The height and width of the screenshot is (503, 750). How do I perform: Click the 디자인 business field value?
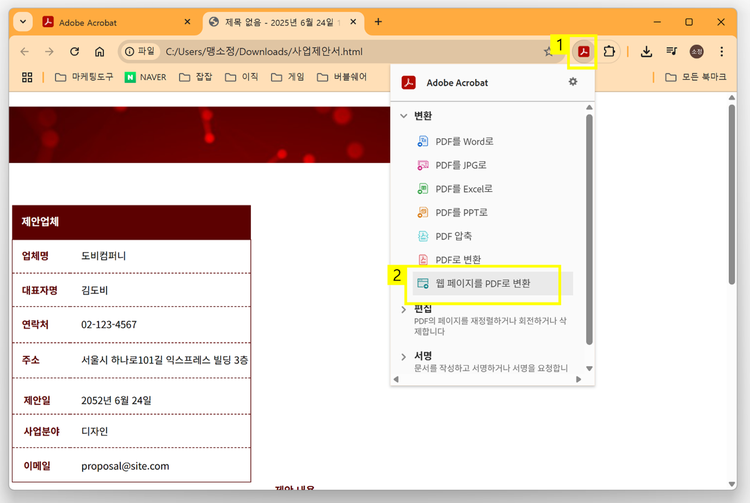(x=94, y=431)
